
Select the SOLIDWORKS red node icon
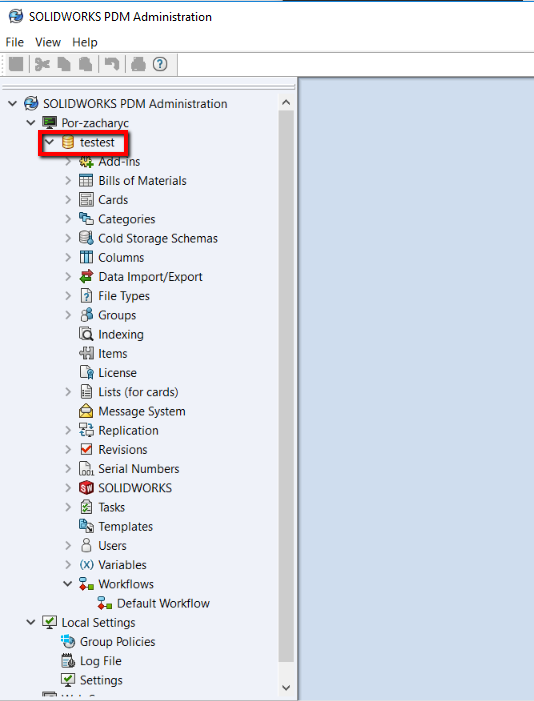tap(86, 488)
